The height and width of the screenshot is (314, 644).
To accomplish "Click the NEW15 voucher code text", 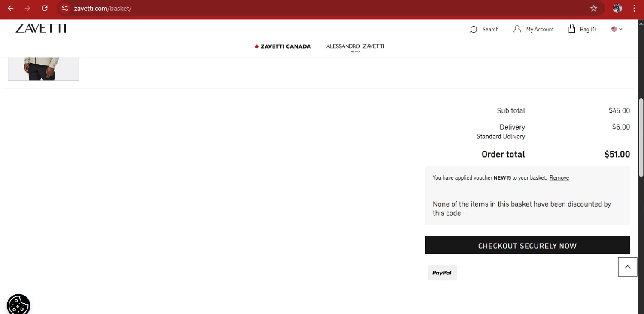I will [x=502, y=178].
